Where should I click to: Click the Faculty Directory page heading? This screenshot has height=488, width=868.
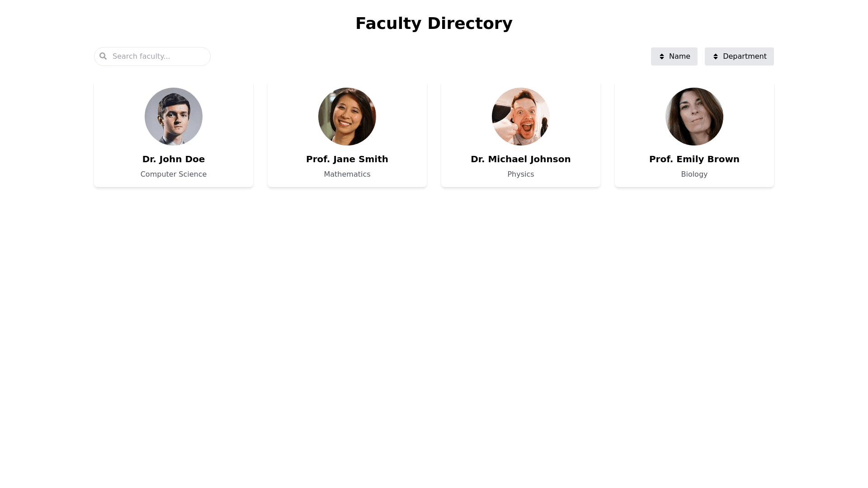coord(434,23)
